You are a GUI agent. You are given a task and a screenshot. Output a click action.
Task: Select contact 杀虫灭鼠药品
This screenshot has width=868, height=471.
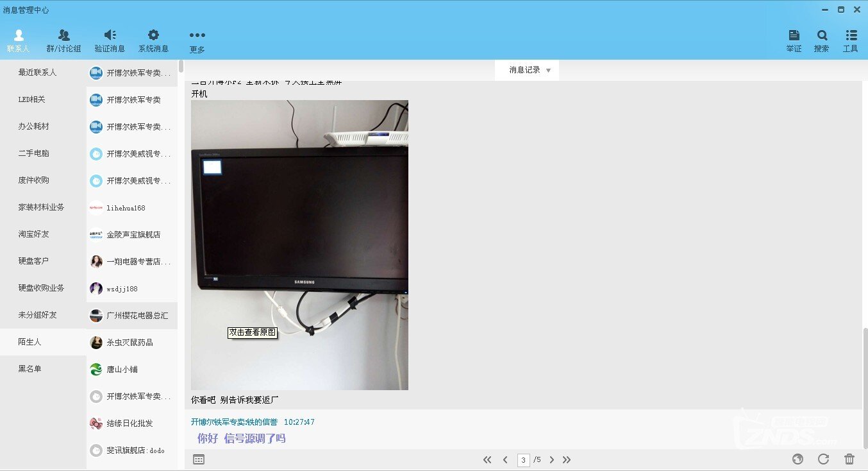[x=132, y=343]
